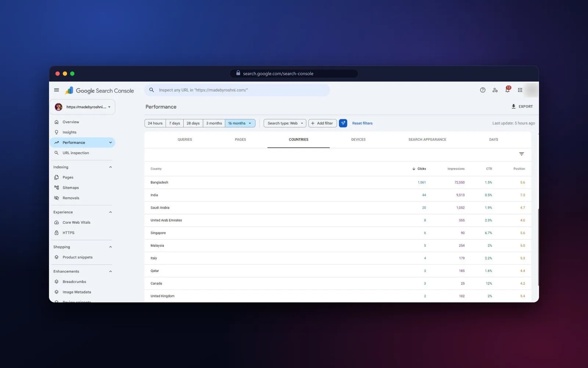Click the Add filter button

tap(322, 123)
